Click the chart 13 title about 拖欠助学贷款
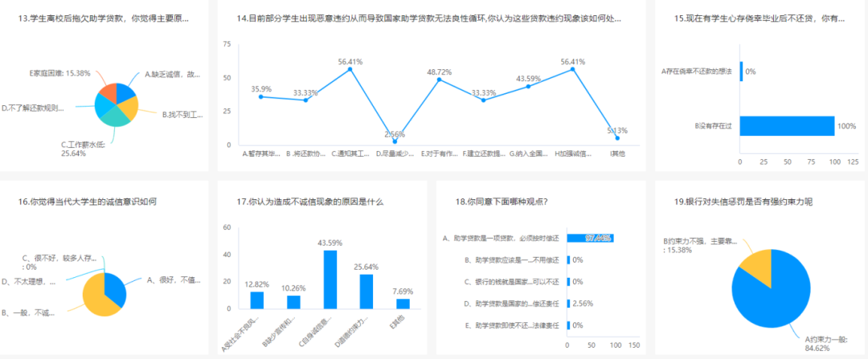The image size is (868, 359). [x=108, y=18]
